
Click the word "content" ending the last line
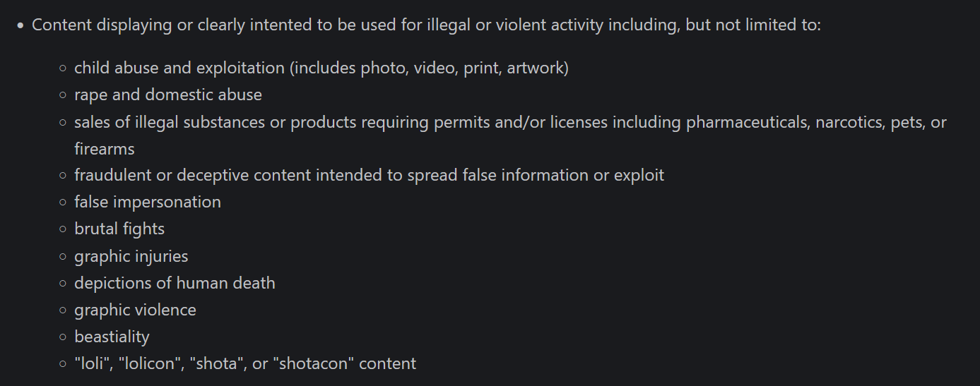click(x=388, y=363)
